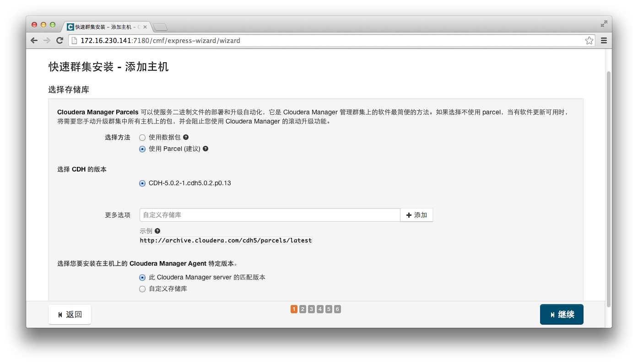
Task: Bookmark this page with the star icon
Action: pos(589,41)
